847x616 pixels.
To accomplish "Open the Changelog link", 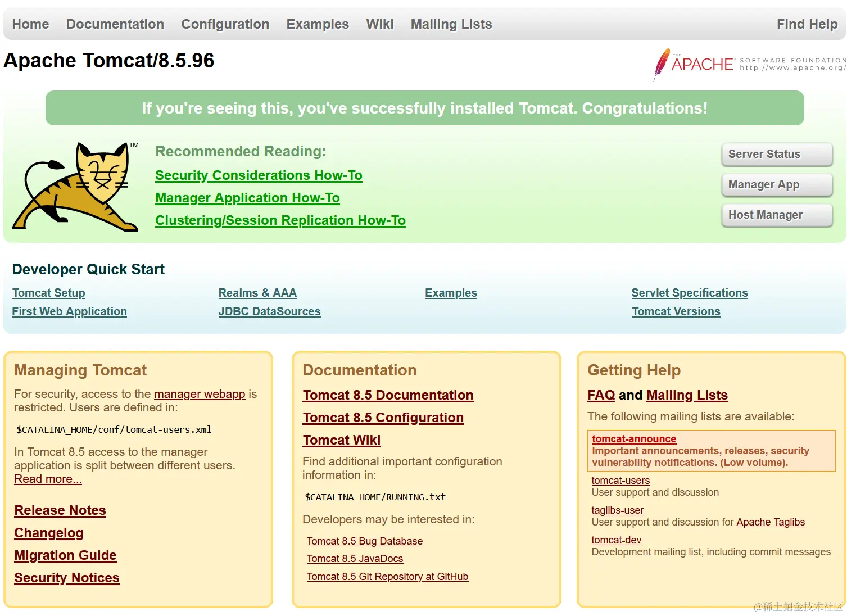I will pyautogui.click(x=49, y=533).
